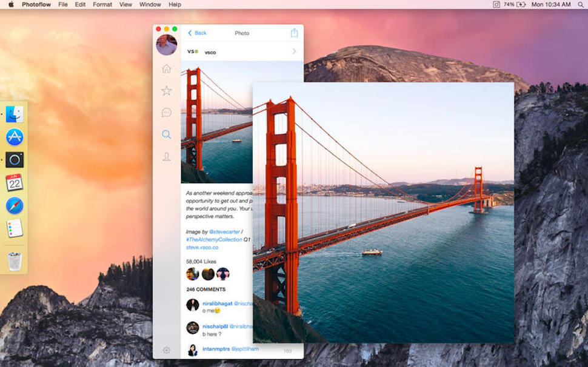Click niralibhagat's profile picture thumbnail

click(192, 303)
